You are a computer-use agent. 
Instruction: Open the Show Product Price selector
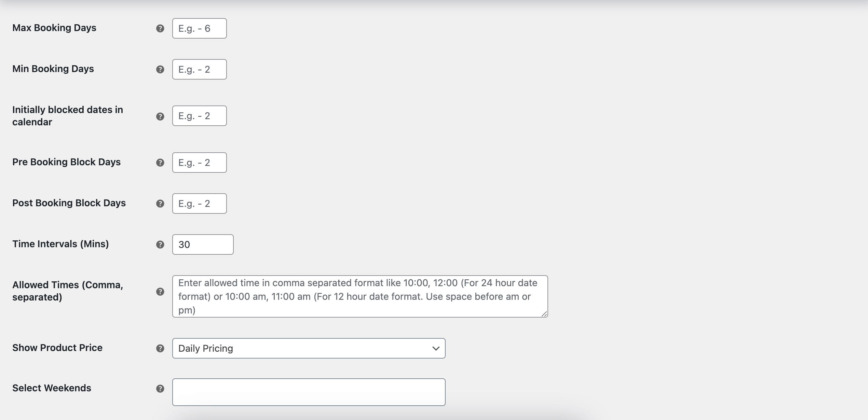click(x=309, y=348)
